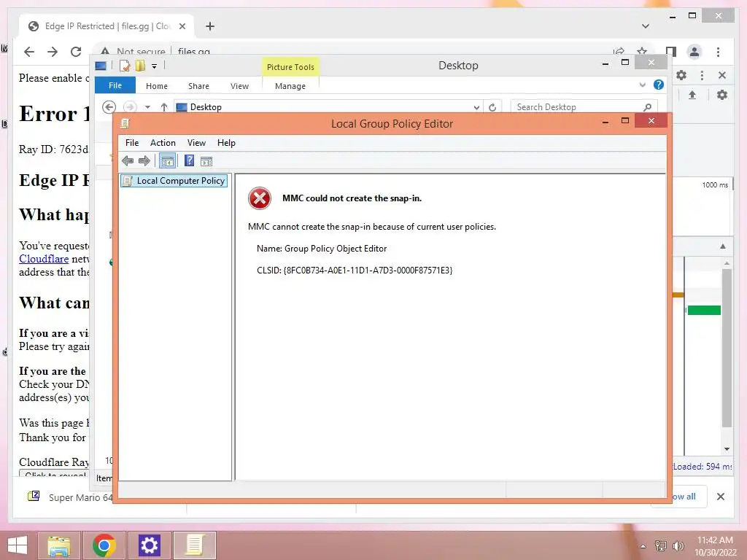Open DevTools settings gear icon

(x=682, y=75)
